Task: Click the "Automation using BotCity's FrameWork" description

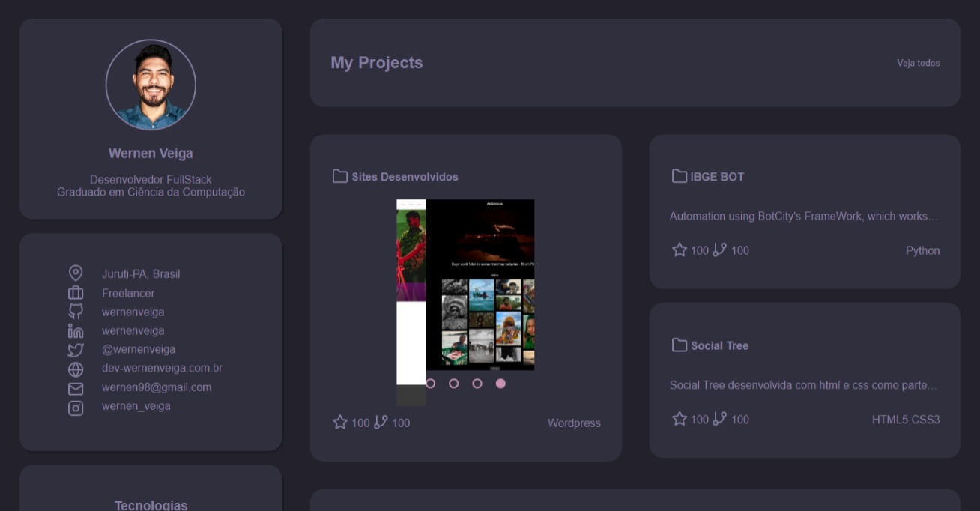Action: point(804,217)
